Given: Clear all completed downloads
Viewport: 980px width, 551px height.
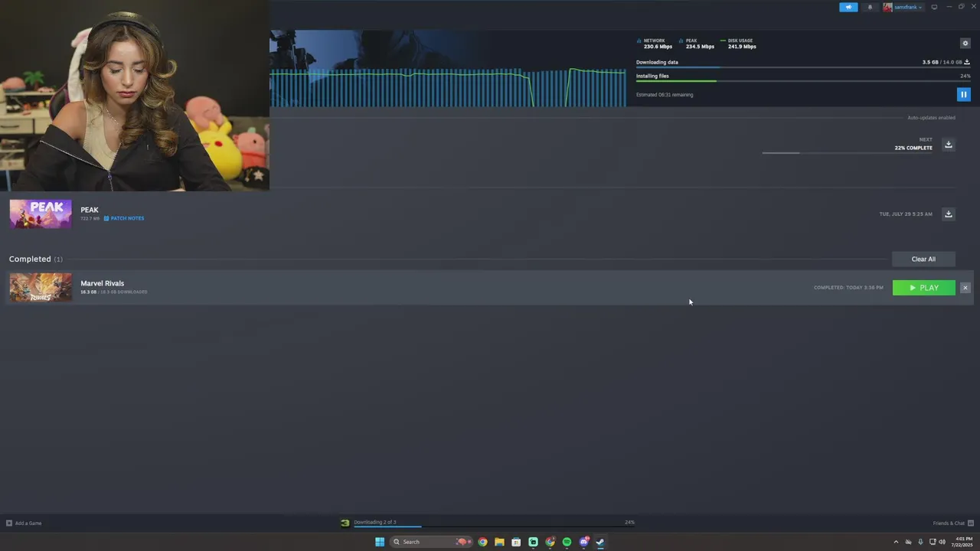Looking at the screenshot, I should pos(923,259).
